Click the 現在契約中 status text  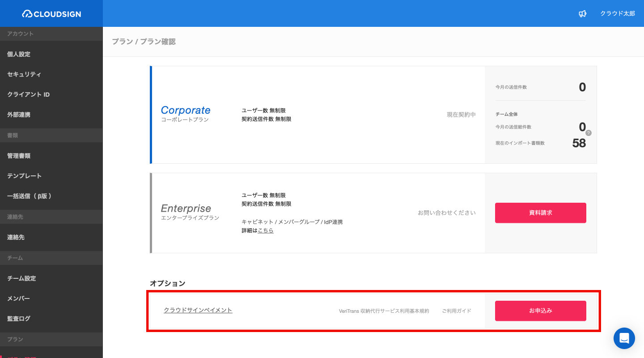click(461, 115)
